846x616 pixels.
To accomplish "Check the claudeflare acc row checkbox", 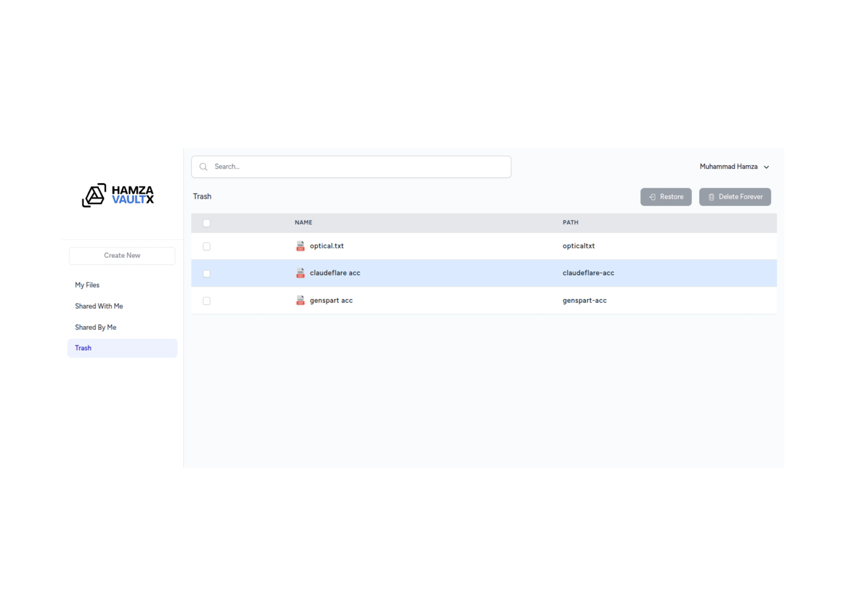I will (207, 274).
